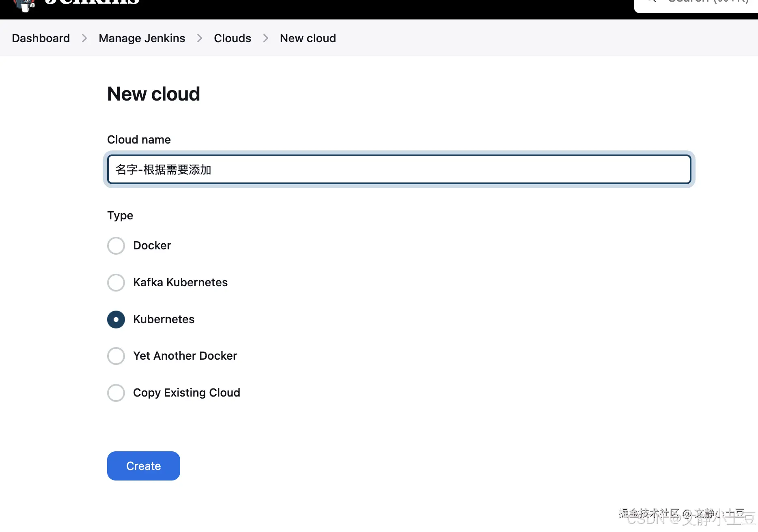This screenshot has width=758, height=532.
Task: Go to Dashboard breadcrumb
Action: pos(41,38)
